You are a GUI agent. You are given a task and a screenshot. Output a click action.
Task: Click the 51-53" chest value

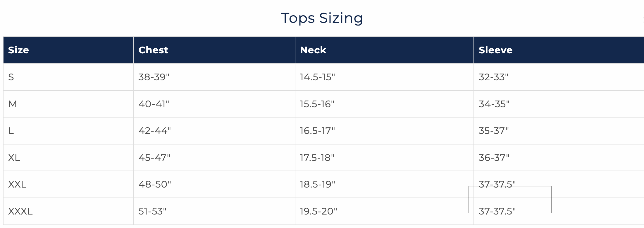coord(152,211)
